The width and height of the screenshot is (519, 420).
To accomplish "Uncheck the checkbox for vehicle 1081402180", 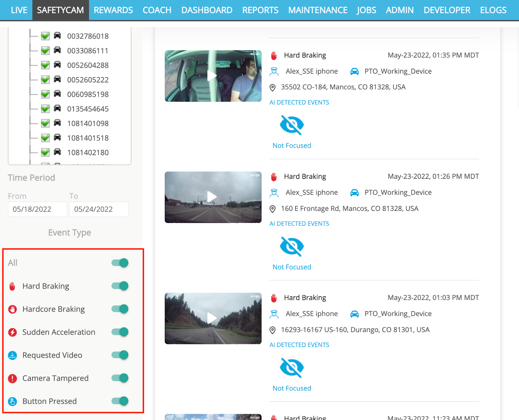I will pos(45,152).
